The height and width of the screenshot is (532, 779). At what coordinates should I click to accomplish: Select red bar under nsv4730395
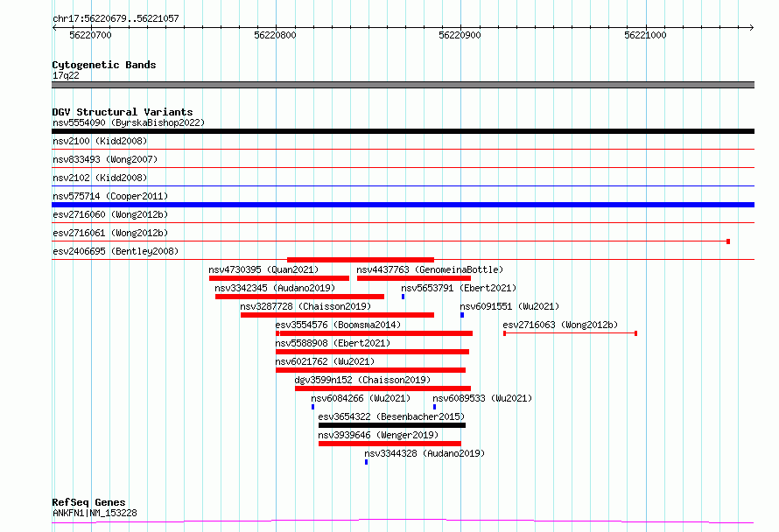click(279, 278)
